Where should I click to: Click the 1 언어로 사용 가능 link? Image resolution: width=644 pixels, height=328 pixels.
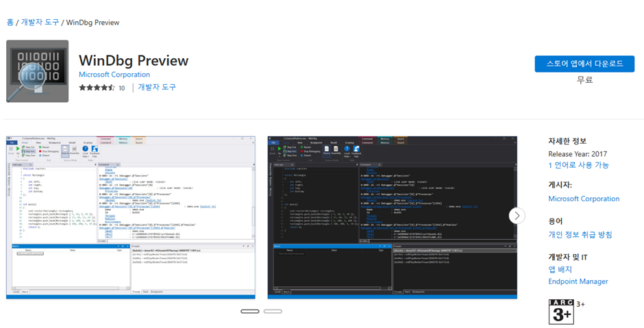[x=578, y=165]
